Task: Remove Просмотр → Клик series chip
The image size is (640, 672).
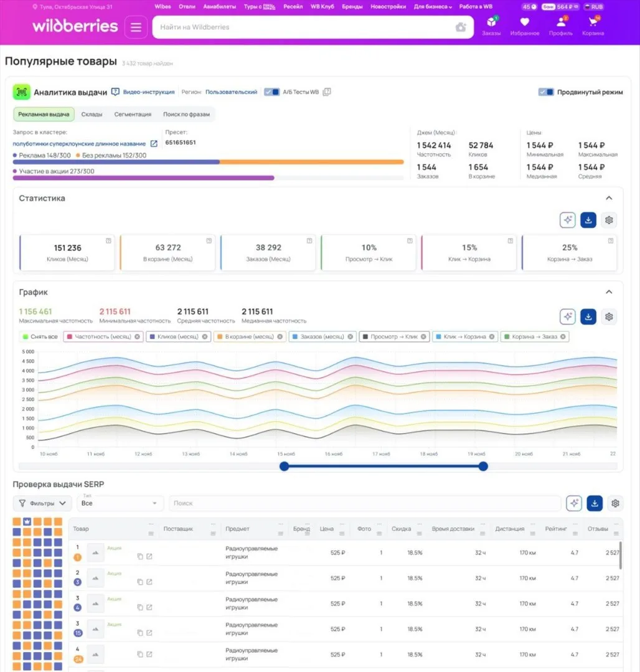Action: (423, 336)
